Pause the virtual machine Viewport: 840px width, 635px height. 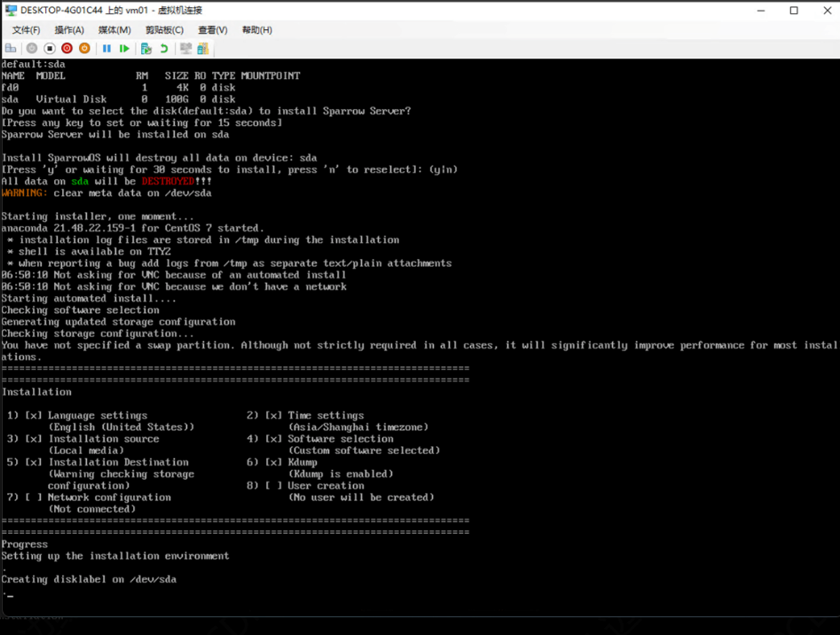106,49
